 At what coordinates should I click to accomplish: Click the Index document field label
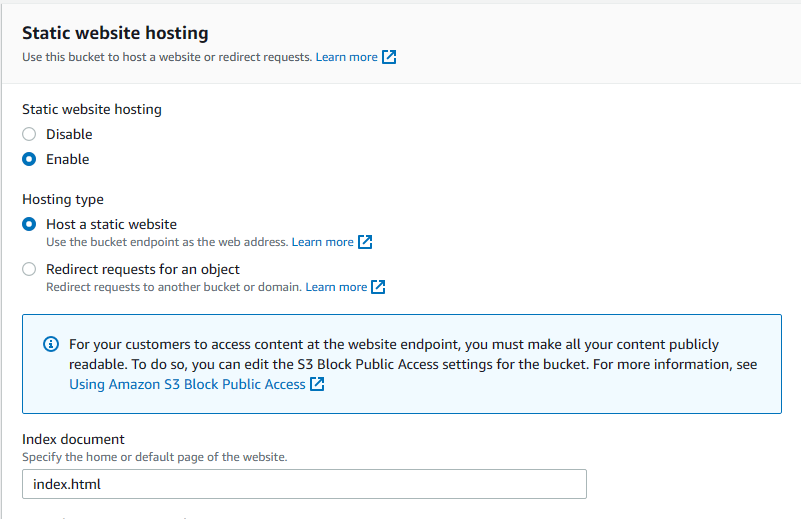73,439
